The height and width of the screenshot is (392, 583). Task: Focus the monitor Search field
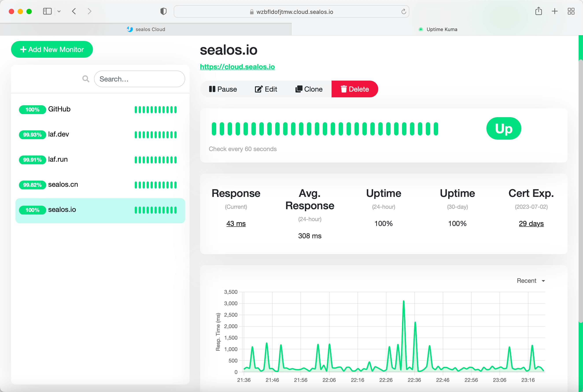(139, 79)
